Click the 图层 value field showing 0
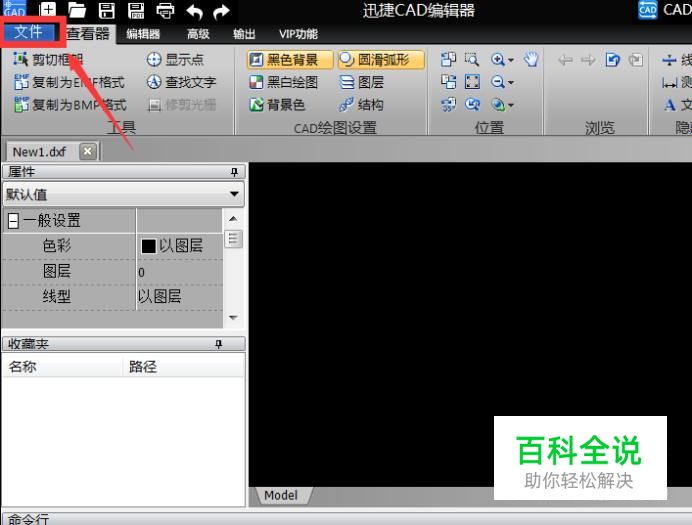 (179, 272)
